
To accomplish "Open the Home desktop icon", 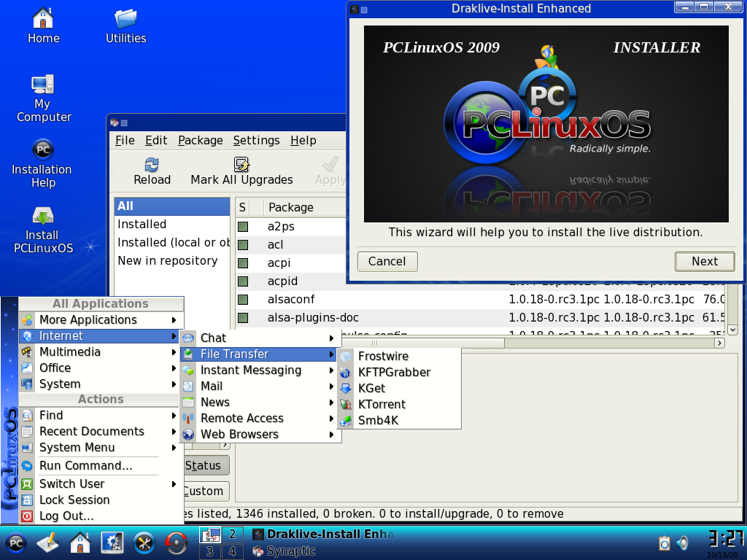I will pyautogui.click(x=43, y=26).
